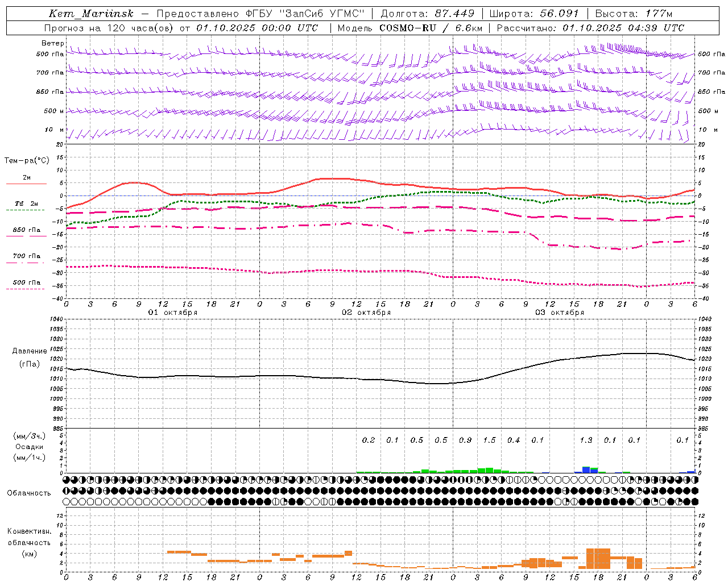
Task: Click the 0.4 precipitation amount
Action: [514, 440]
